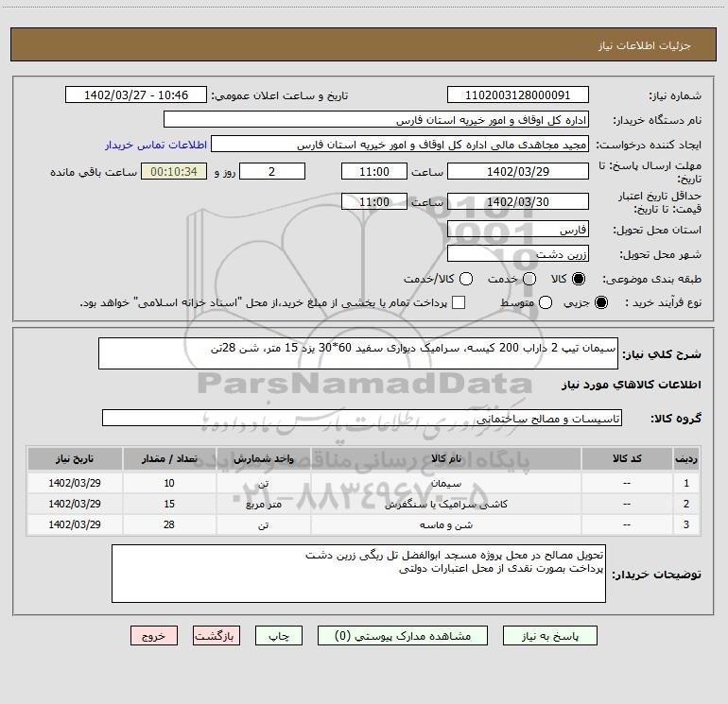Choose the جزیی purchase type option
728x704 pixels.
pyautogui.click(x=600, y=302)
